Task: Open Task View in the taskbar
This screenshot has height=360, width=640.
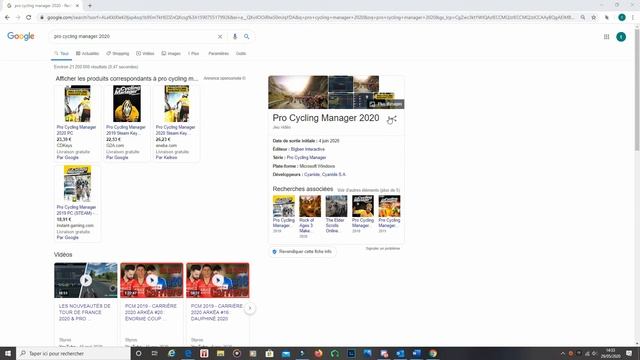Action: (x=155, y=353)
